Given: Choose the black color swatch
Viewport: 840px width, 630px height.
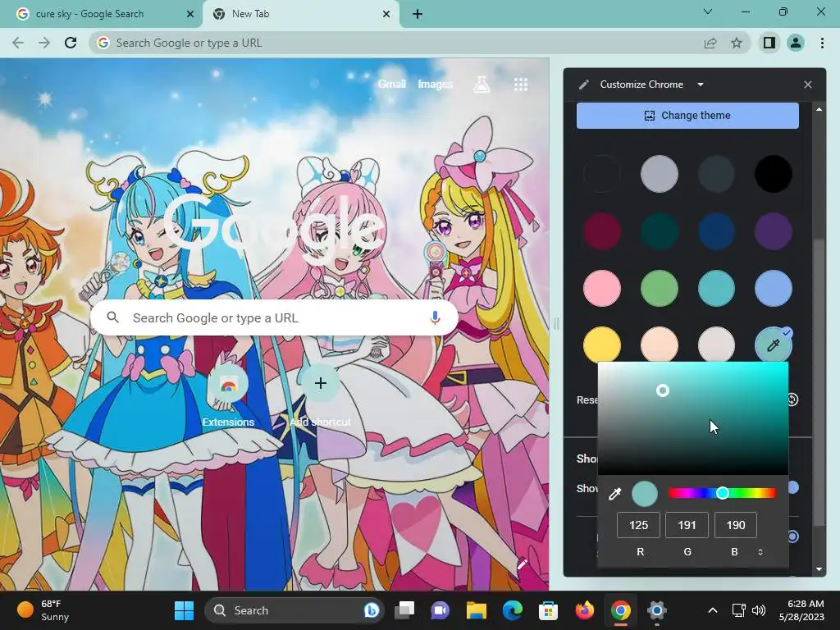Looking at the screenshot, I should click(x=773, y=174).
